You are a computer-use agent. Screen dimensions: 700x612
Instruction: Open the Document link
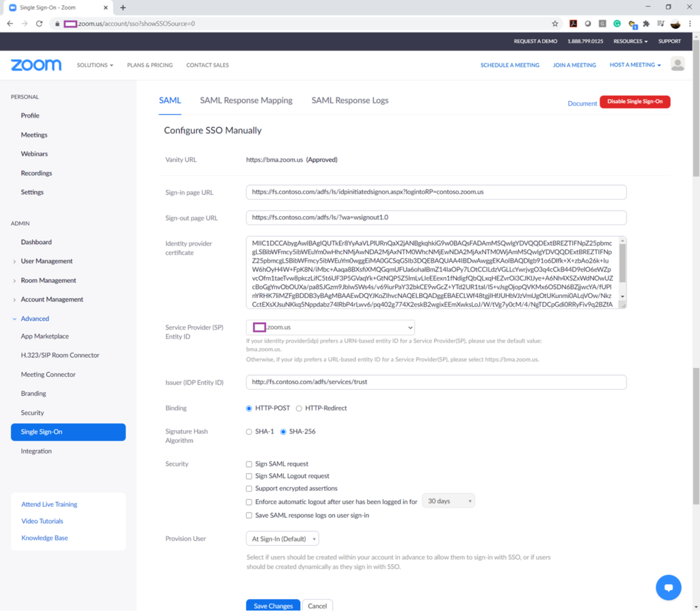pyautogui.click(x=582, y=104)
